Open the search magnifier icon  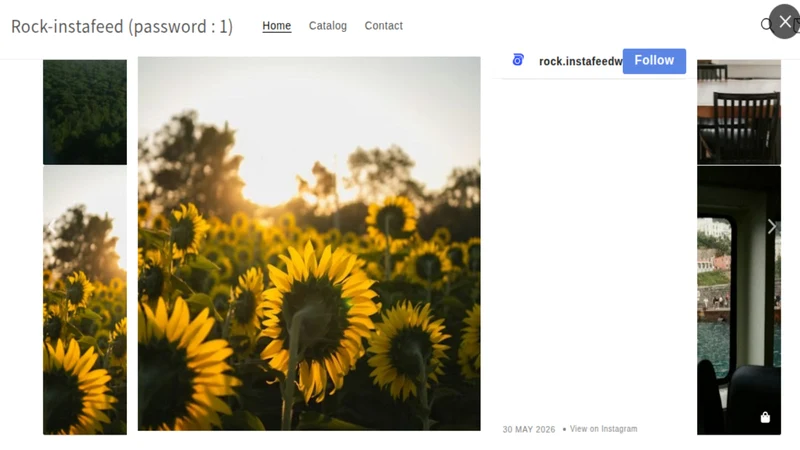(x=766, y=24)
